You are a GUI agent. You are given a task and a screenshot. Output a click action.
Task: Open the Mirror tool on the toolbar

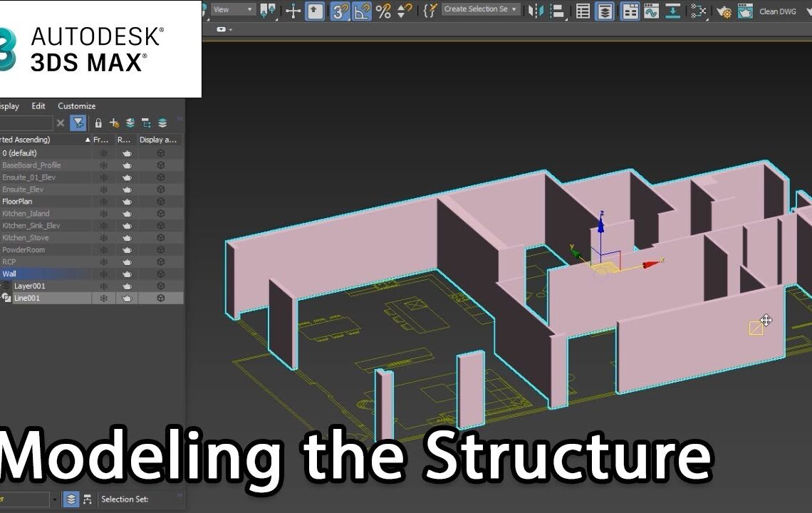click(x=536, y=11)
